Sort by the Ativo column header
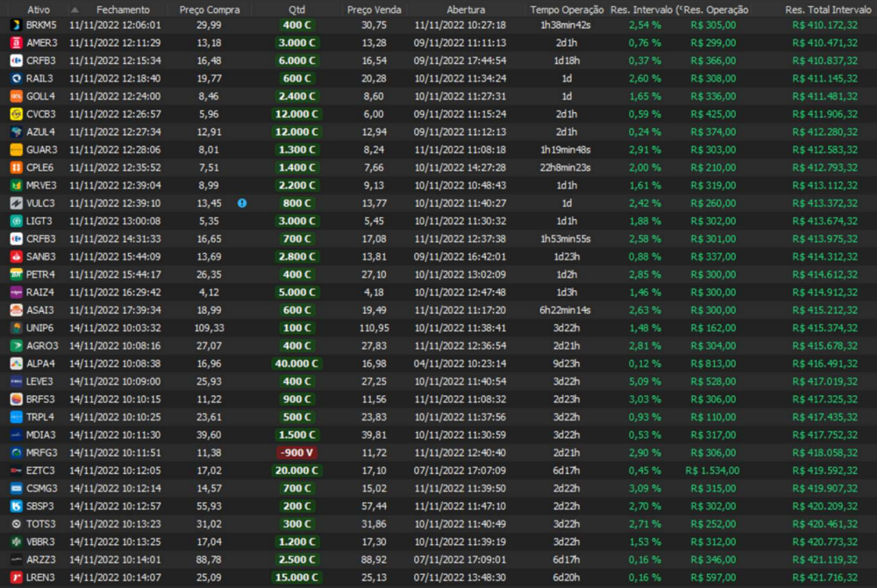This screenshot has height=588, width=877. (x=39, y=9)
